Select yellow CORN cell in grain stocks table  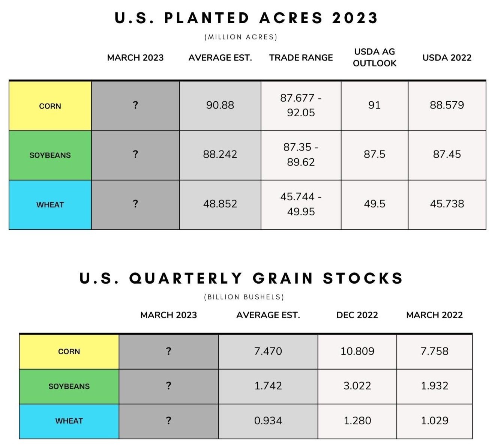(x=69, y=352)
